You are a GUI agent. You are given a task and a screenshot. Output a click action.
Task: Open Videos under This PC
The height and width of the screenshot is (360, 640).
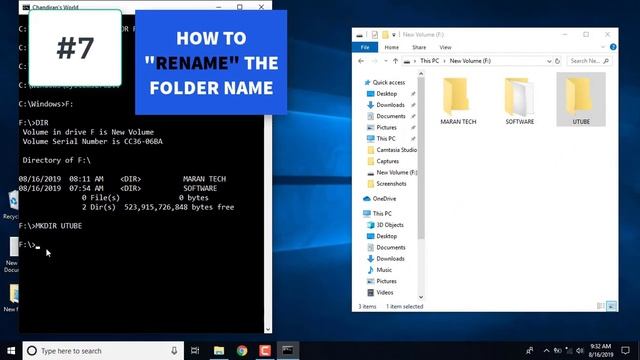384,292
